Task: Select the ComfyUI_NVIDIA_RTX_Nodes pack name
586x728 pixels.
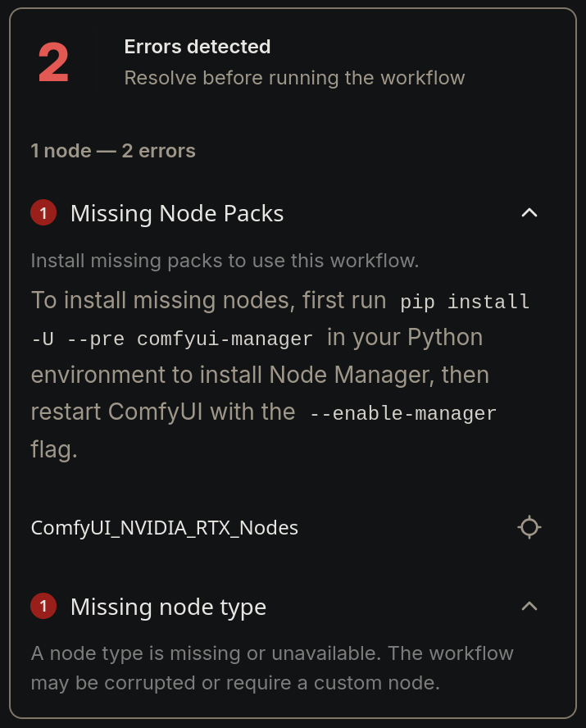Action: coord(164,528)
